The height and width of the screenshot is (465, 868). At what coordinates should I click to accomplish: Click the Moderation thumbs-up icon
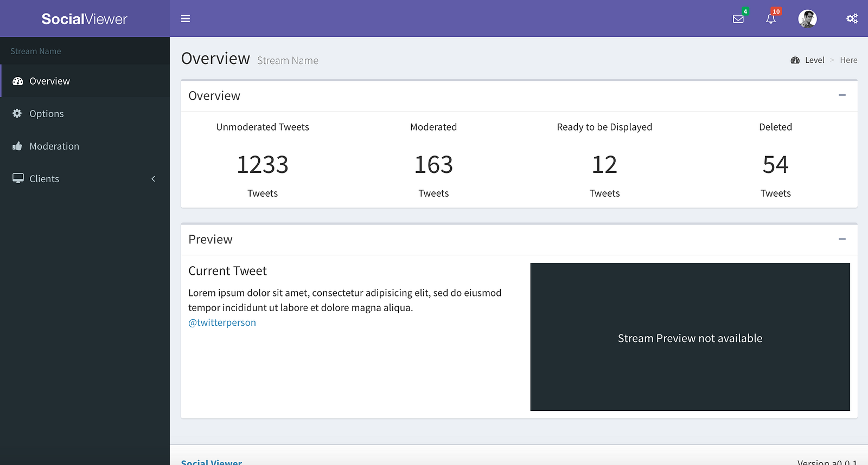[17, 146]
